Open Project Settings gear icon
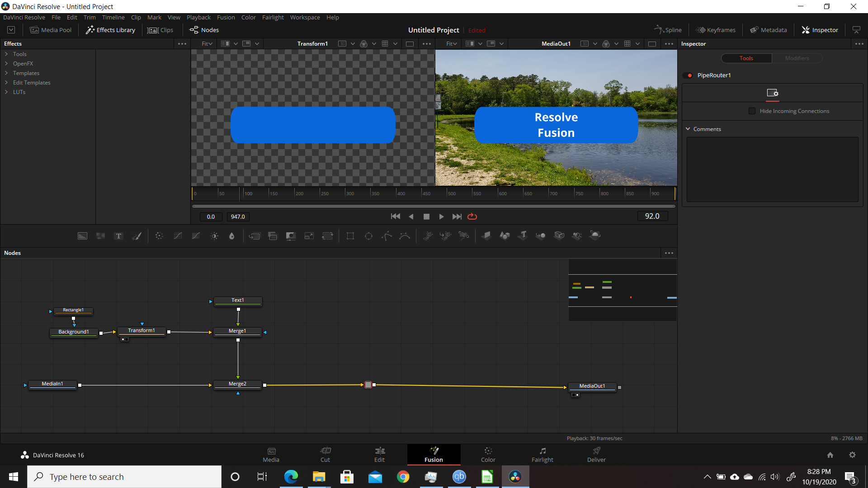Viewport: 868px width, 488px height. pos(852,455)
